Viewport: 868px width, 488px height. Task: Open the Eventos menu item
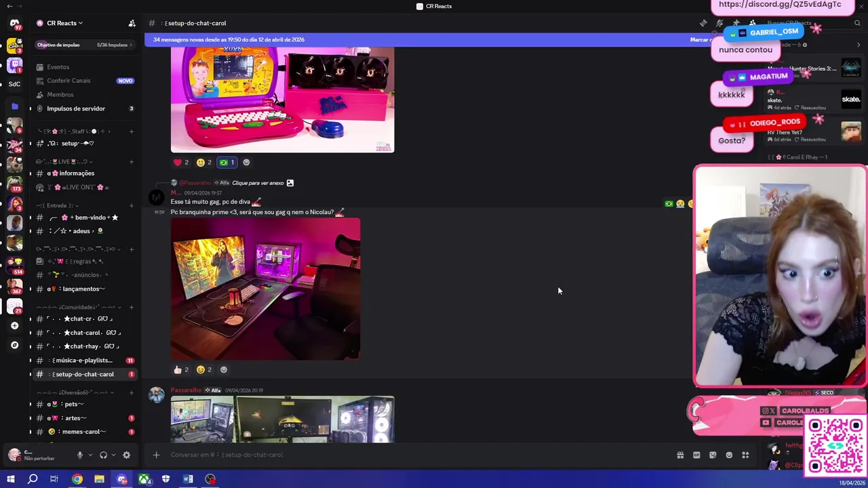pyautogui.click(x=84, y=67)
